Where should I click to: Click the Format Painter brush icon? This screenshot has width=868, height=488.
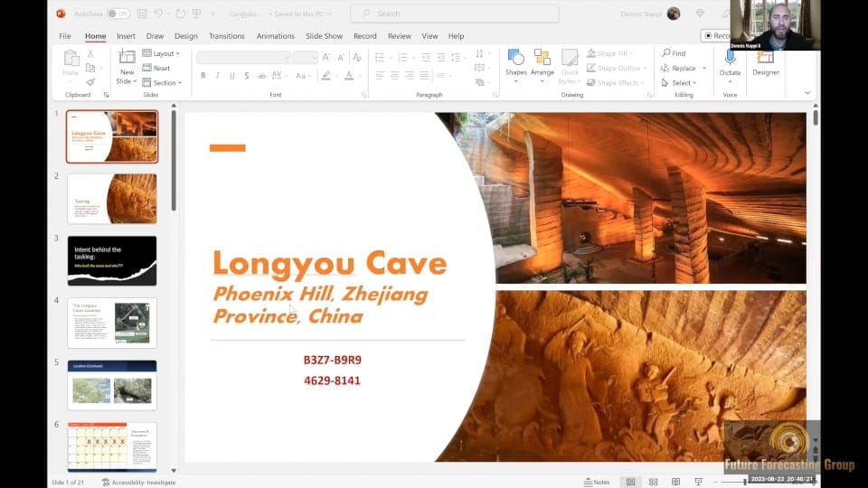tap(90, 82)
